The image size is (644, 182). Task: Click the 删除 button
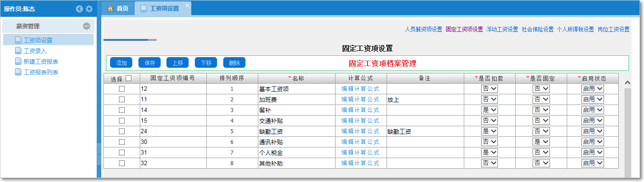pos(234,63)
